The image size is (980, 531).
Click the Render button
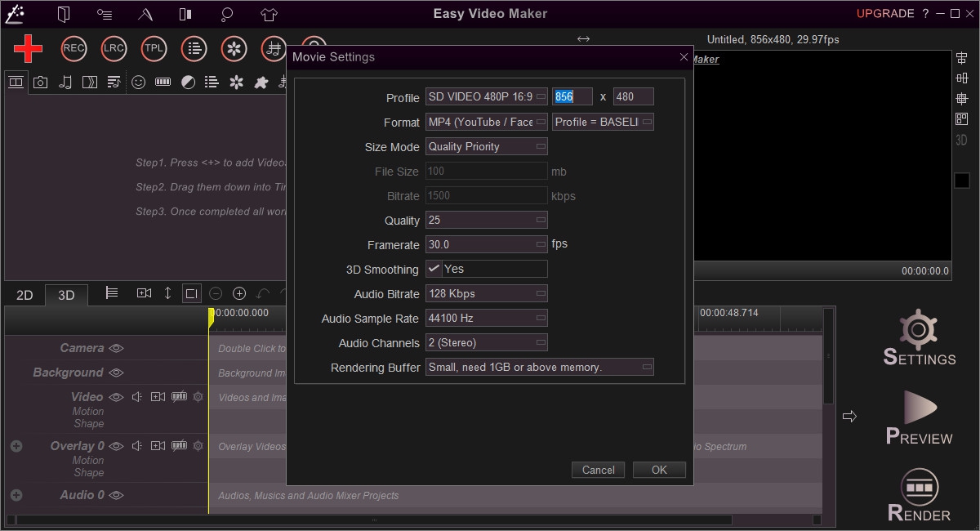[919, 496]
